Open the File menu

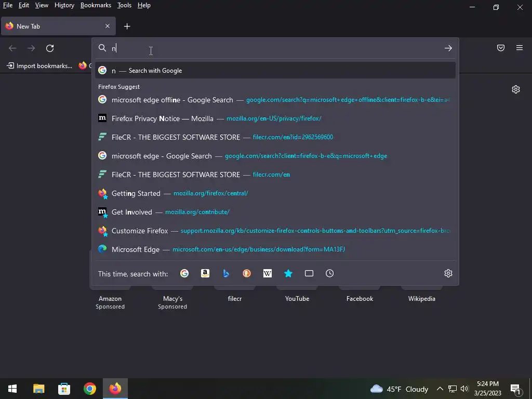[x=8, y=5]
